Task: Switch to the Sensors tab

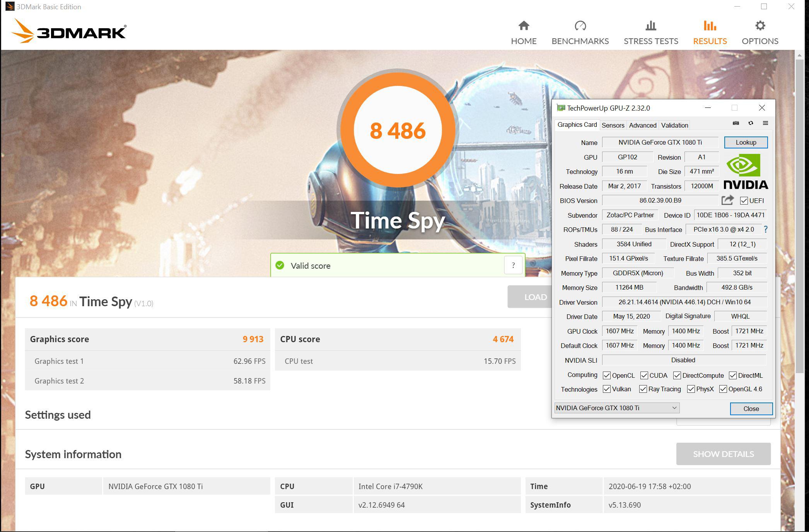Action: [613, 125]
